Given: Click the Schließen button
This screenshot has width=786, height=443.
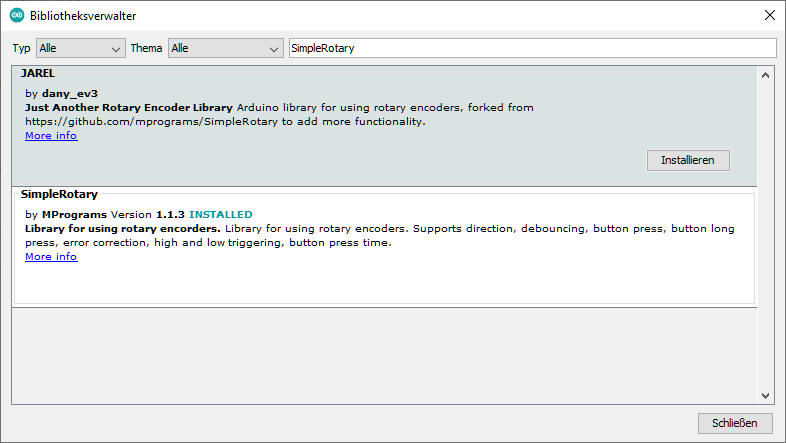Looking at the screenshot, I should (x=735, y=423).
